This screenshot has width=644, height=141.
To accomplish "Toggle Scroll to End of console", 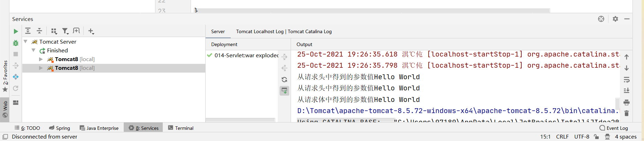I will [627, 91].
